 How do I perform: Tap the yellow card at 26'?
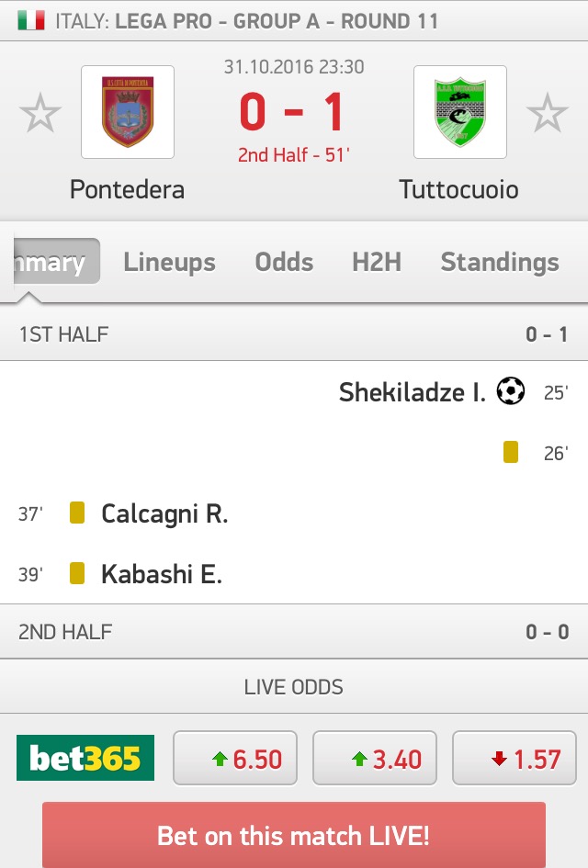pos(511,452)
